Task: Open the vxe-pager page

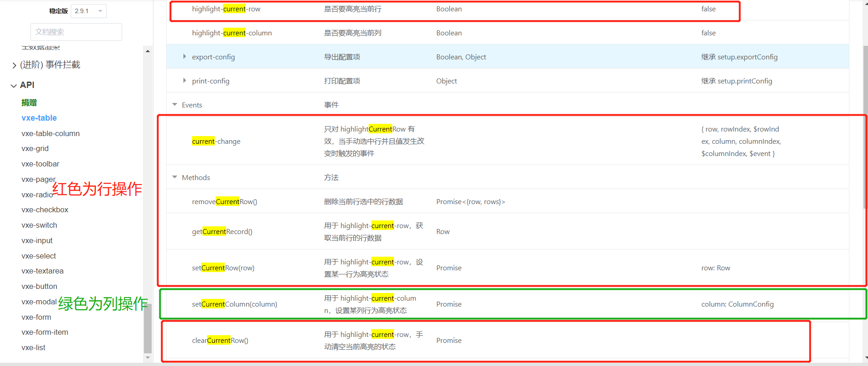Action: click(38, 179)
